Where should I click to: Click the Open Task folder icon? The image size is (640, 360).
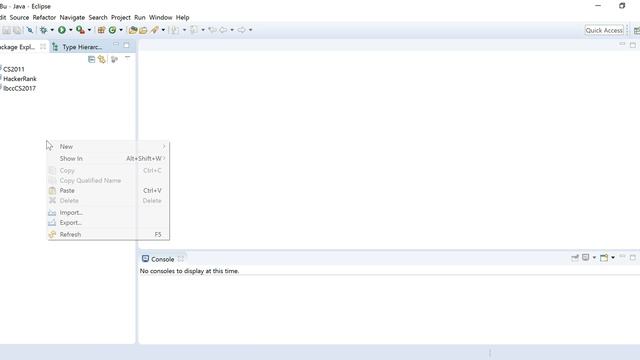click(x=143, y=30)
